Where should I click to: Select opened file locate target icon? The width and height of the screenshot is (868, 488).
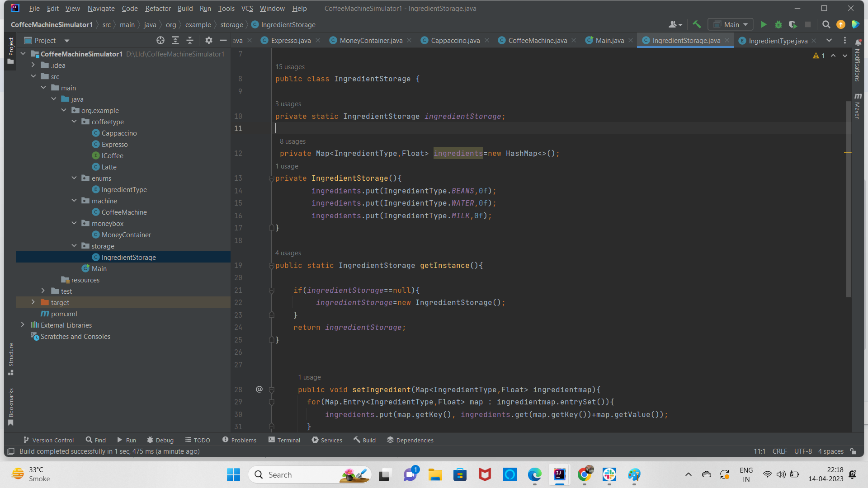coord(160,41)
